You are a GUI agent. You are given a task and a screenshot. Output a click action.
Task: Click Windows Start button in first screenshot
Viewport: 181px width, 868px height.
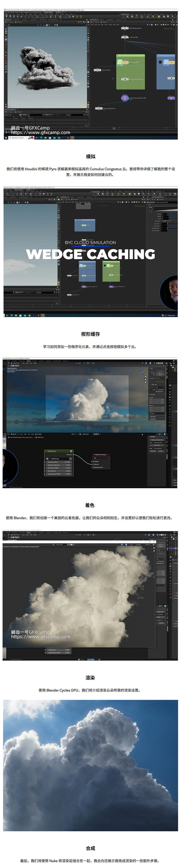point(6,138)
